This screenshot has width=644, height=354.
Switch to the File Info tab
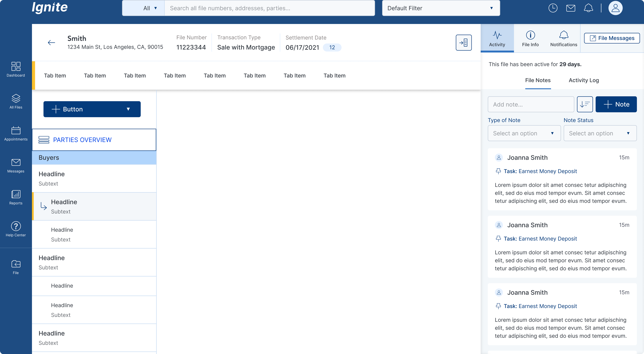click(x=530, y=38)
